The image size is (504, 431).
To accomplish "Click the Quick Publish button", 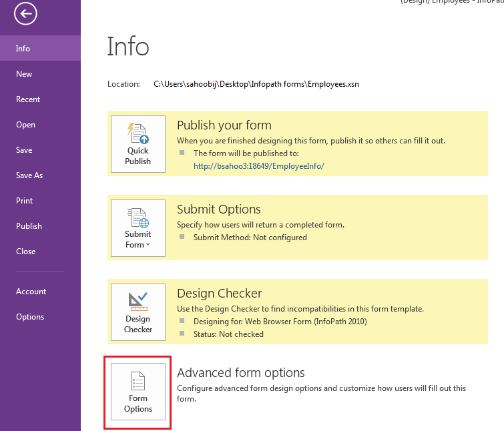I will click(x=138, y=144).
